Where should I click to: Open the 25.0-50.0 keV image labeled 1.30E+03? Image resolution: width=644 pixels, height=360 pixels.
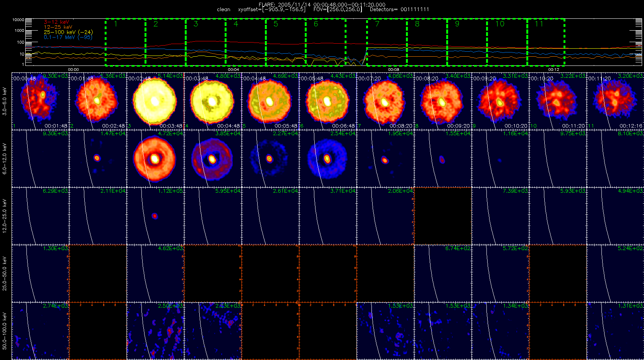coord(40,273)
